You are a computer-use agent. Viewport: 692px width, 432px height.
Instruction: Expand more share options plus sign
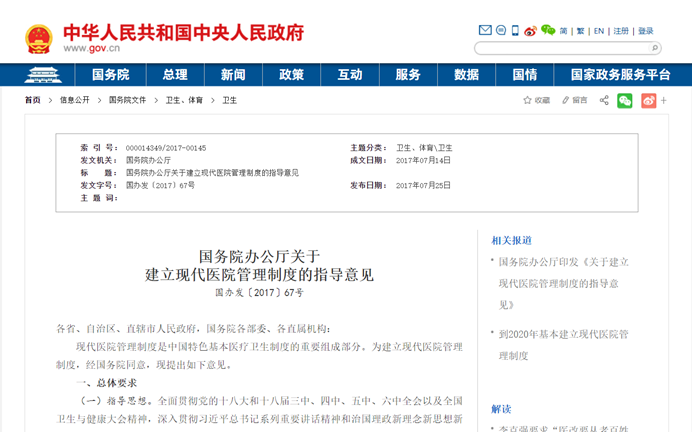(x=664, y=100)
